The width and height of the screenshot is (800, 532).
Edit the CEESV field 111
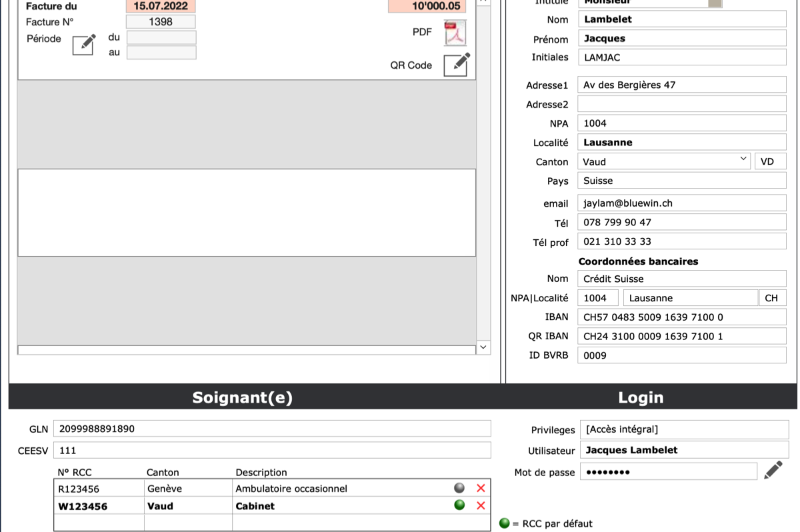pos(272,450)
